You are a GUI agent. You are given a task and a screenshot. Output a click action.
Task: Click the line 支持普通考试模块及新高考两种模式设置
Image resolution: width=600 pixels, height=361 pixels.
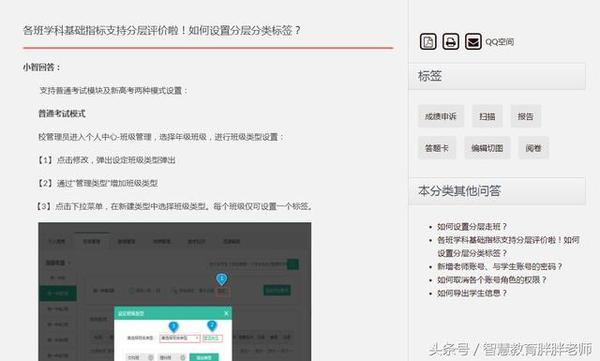[x=114, y=90]
